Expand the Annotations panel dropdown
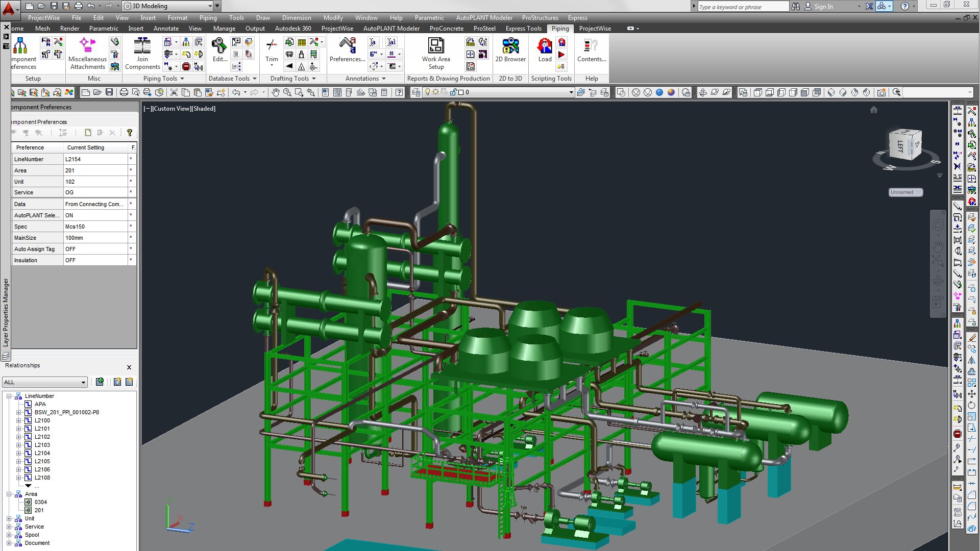Screen dimensions: 980x551 tap(384, 79)
